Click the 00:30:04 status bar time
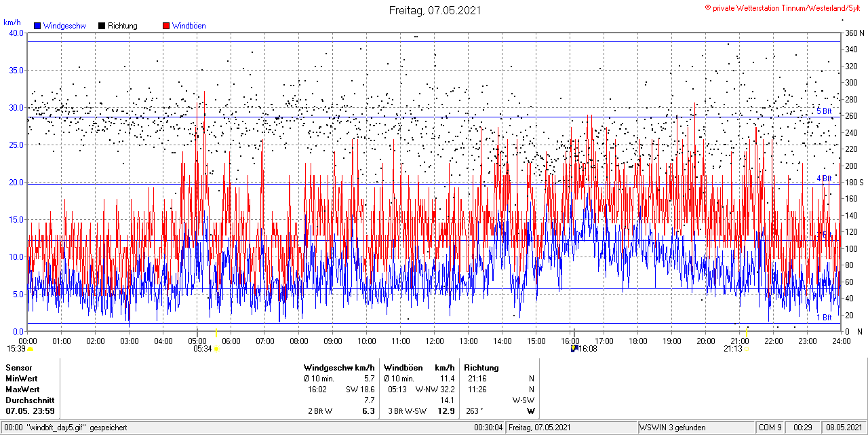This screenshot has width=868, height=435. (488, 428)
